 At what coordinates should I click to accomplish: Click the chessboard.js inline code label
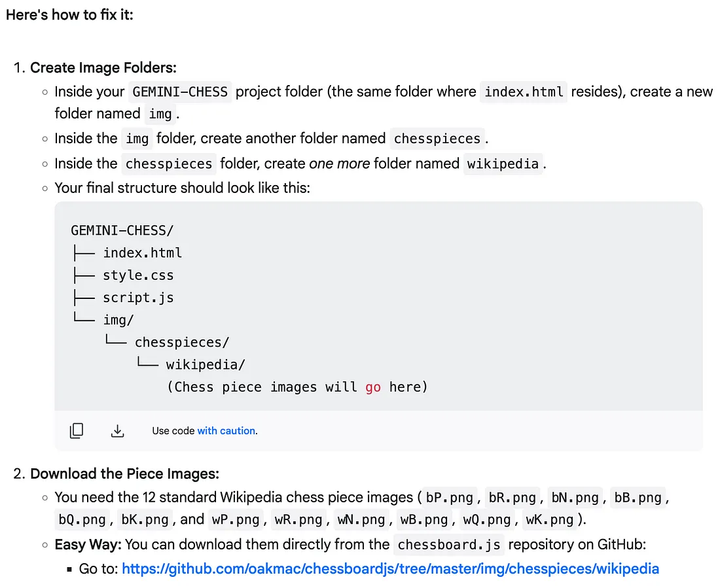(448, 545)
